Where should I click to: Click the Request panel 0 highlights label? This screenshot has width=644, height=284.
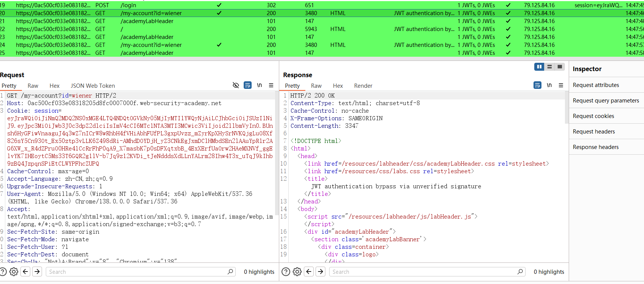(x=259, y=272)
